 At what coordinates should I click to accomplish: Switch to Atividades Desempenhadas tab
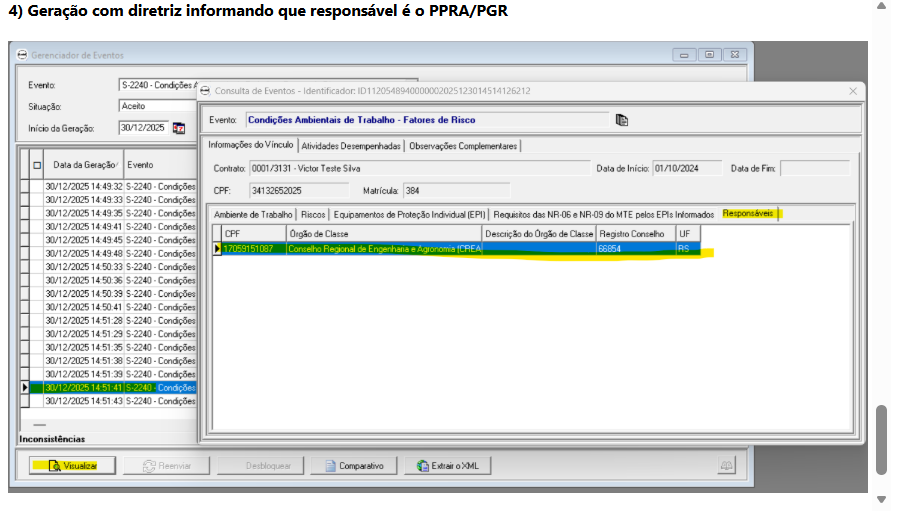coord(351,146)
